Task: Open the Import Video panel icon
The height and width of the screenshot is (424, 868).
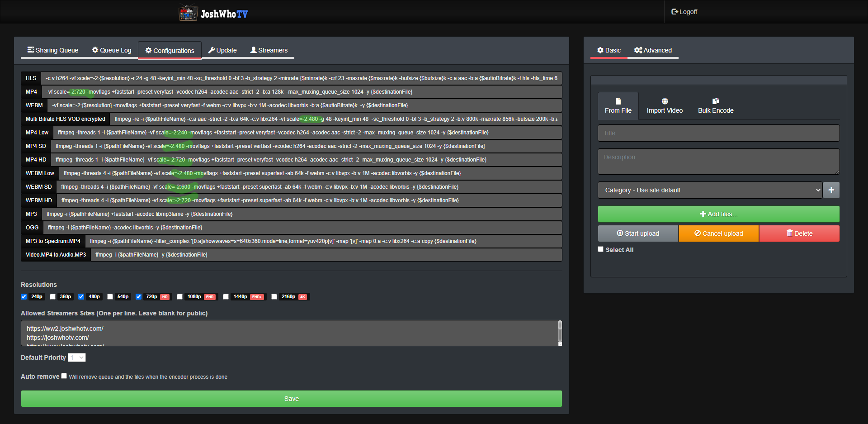Action: point(664,102)
